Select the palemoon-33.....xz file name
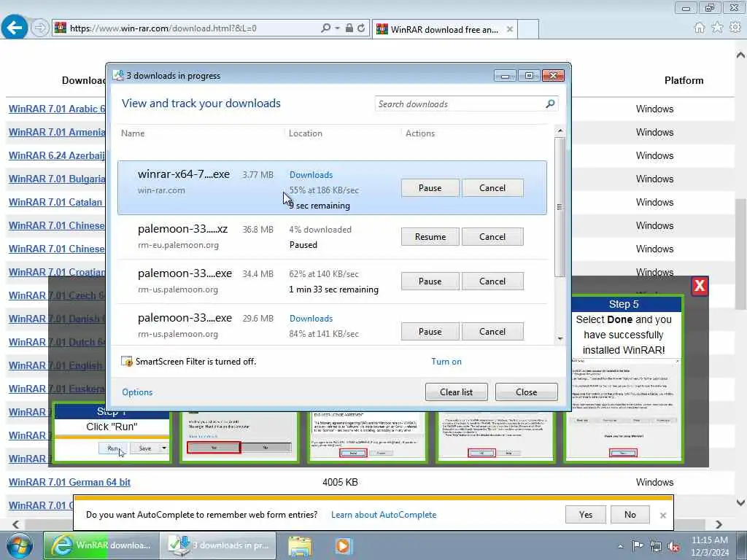This screenshot has height=560, width=747. (x=183, y=229)
